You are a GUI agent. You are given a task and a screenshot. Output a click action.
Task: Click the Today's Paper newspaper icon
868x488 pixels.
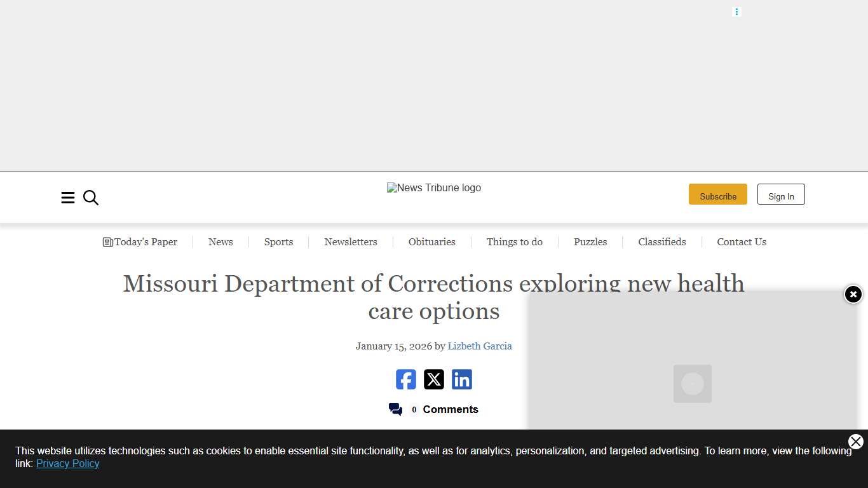(107, 241)
